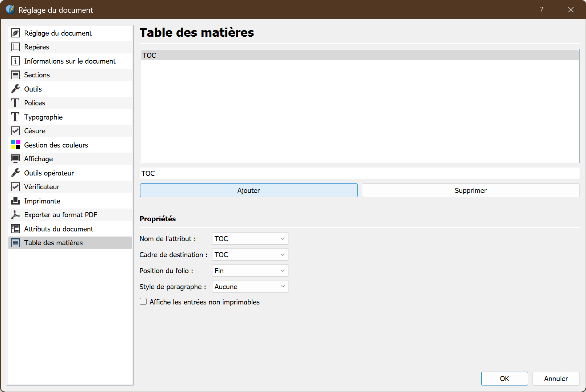Select the Polices font icon
The width and height of the screenshot is (586, 392).
coord(15,103)
